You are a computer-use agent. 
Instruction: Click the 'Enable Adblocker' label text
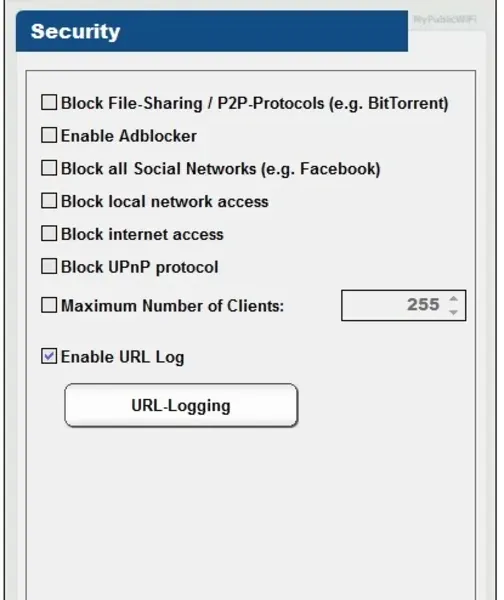[129, 136]
